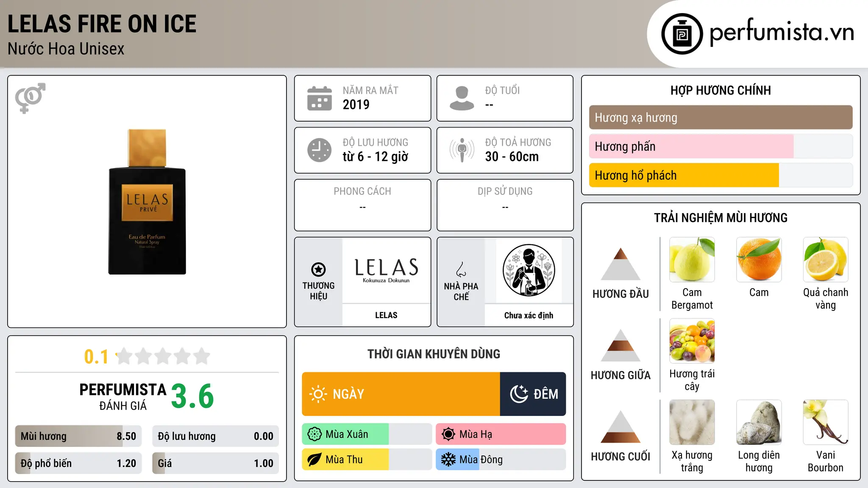The width and height of the screenshot is (868, 488).
Task: Click the Ngày daytime usage bar
Action: 401,394
